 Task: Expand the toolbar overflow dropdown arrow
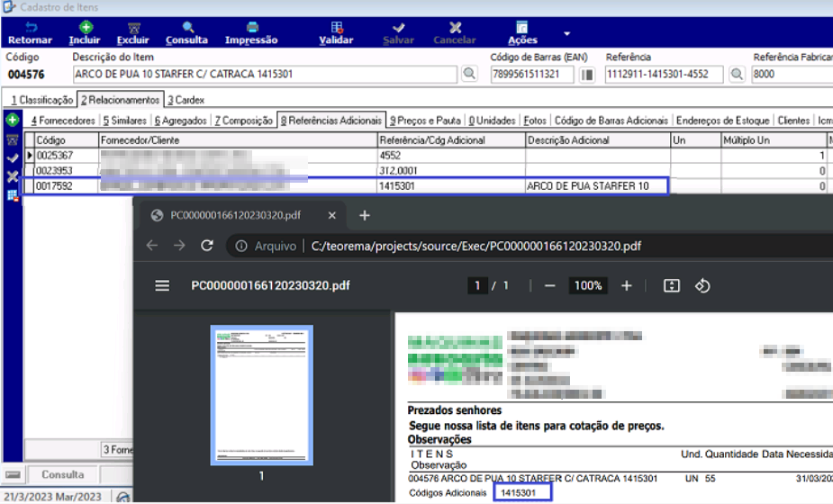click(x=566, y=33)
